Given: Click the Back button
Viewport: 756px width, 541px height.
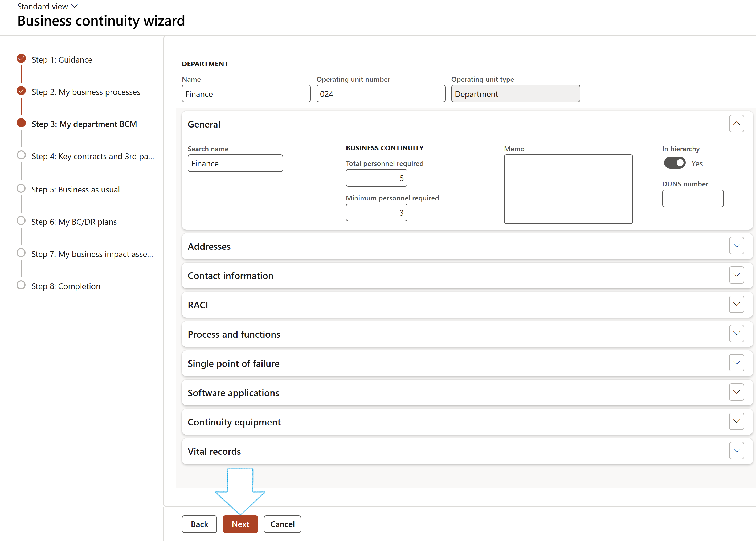Looking at the screenshot, I should click(199, 524).
